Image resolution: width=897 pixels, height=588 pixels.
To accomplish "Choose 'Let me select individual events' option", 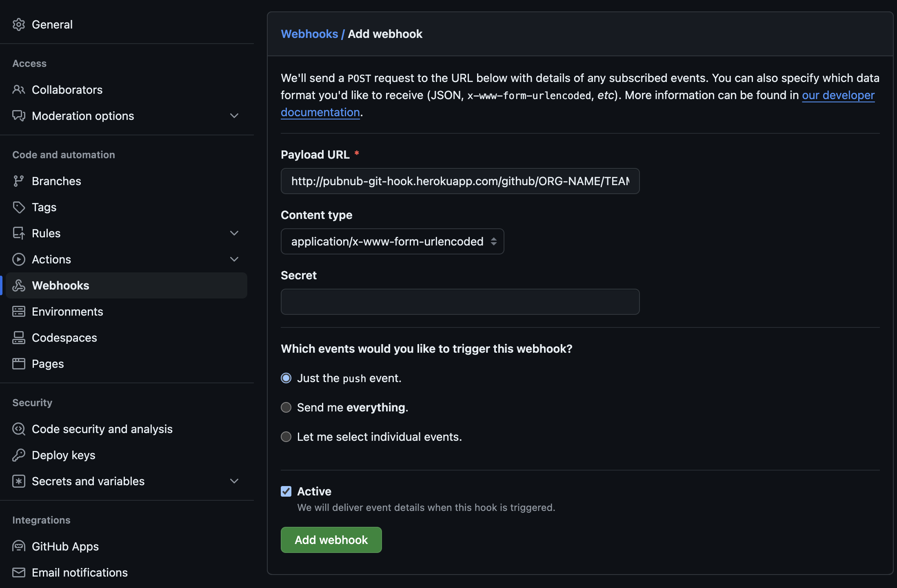I will point(286,437).
